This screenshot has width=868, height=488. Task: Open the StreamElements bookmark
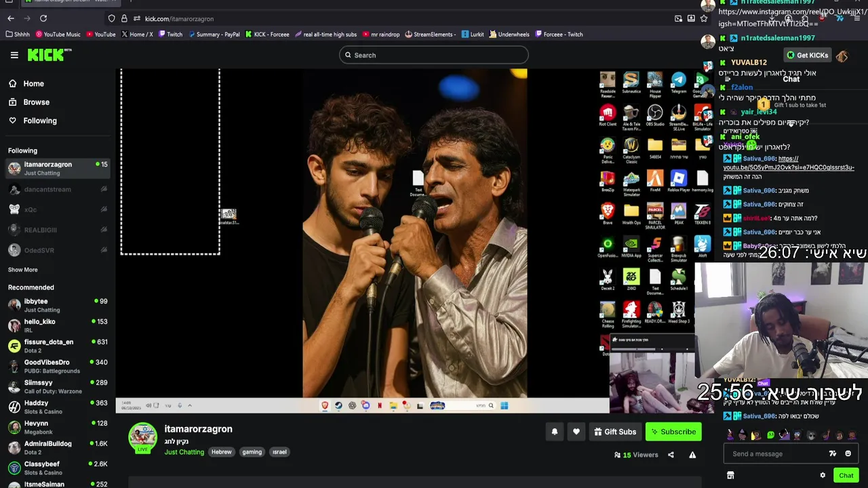pos(430,34)
